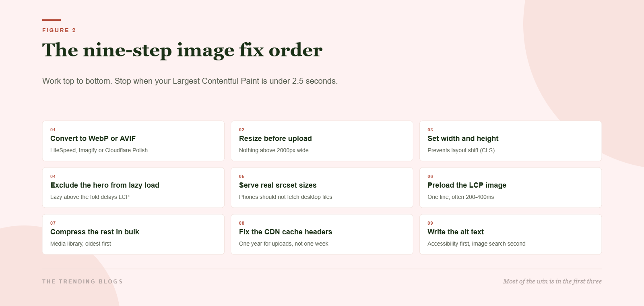This screenshot has width=644, height=306.
Task: Select the step number '04'
Action: [53, 176]
